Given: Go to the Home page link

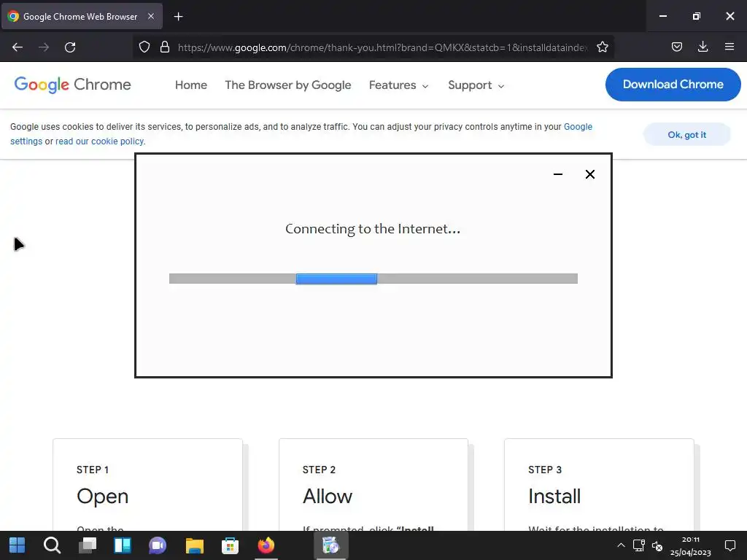Looking at the screenshot, I should (191, 85).
